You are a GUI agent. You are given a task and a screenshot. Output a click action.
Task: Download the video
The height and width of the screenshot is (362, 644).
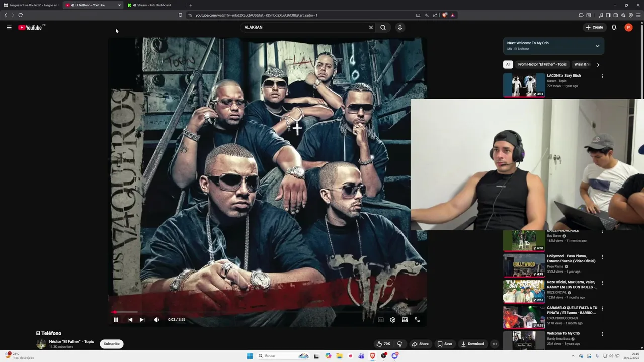pyautogui.click(x=472, y=344)
